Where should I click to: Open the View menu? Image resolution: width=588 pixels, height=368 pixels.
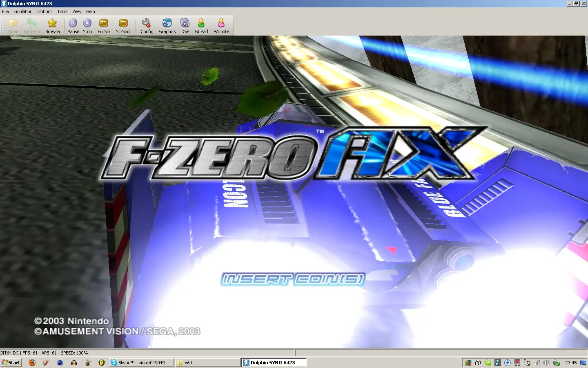(77, 11)
